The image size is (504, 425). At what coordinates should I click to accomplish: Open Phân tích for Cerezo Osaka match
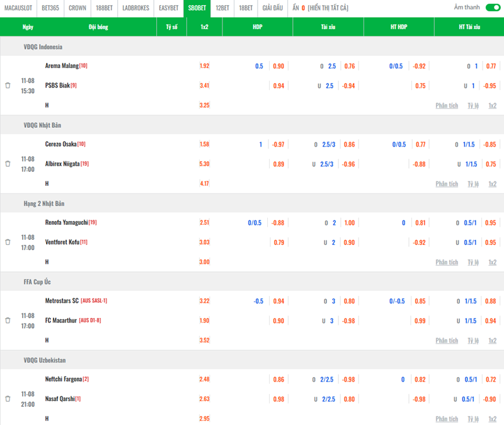coord(447,184)
